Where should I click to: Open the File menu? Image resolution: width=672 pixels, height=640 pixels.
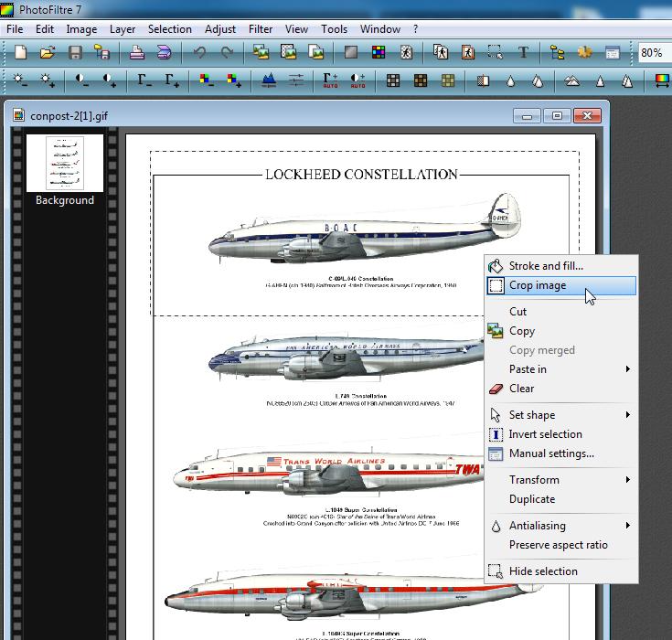tap(15, 29)
